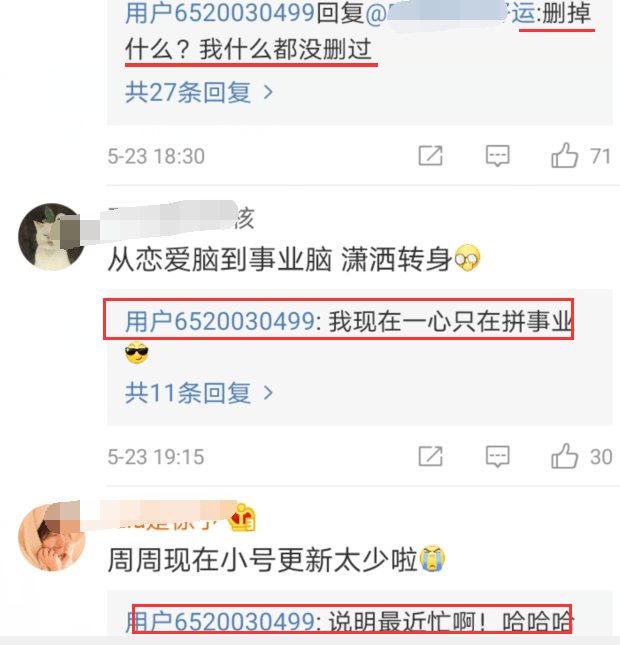Open the cat avatar commenter's profile

(51, 237)
